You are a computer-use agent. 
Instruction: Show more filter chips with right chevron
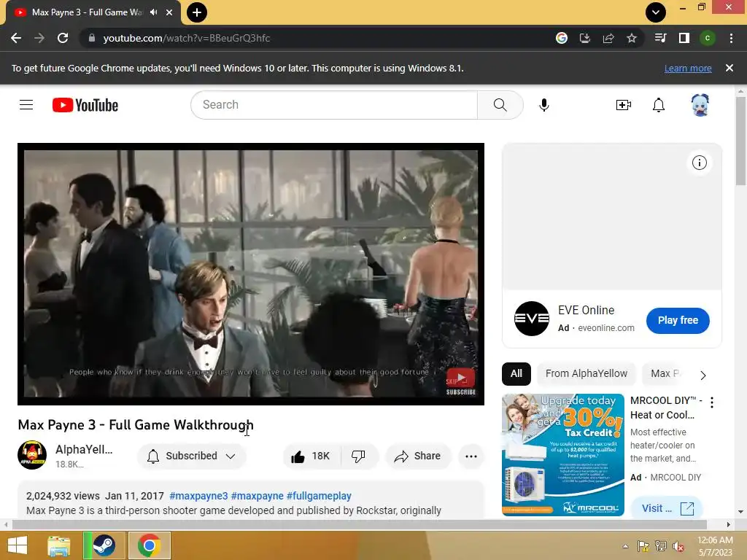click(x=703, y=376)
